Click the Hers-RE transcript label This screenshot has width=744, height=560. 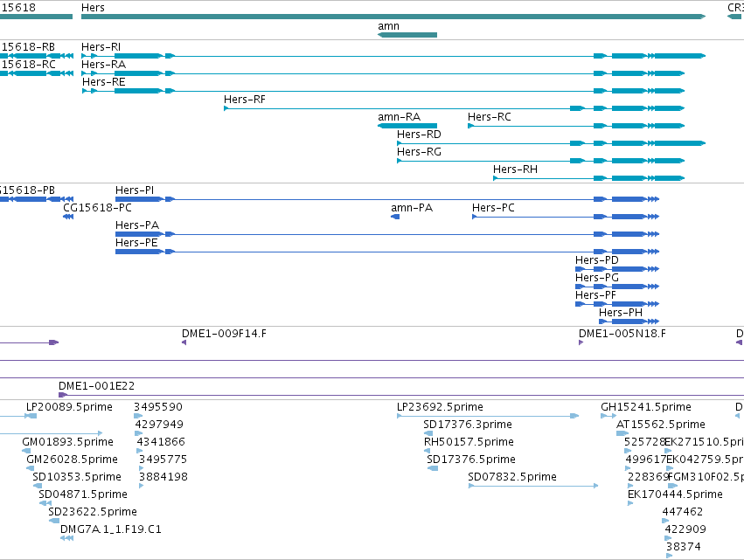pyautogui.click(x=103, y=82)
